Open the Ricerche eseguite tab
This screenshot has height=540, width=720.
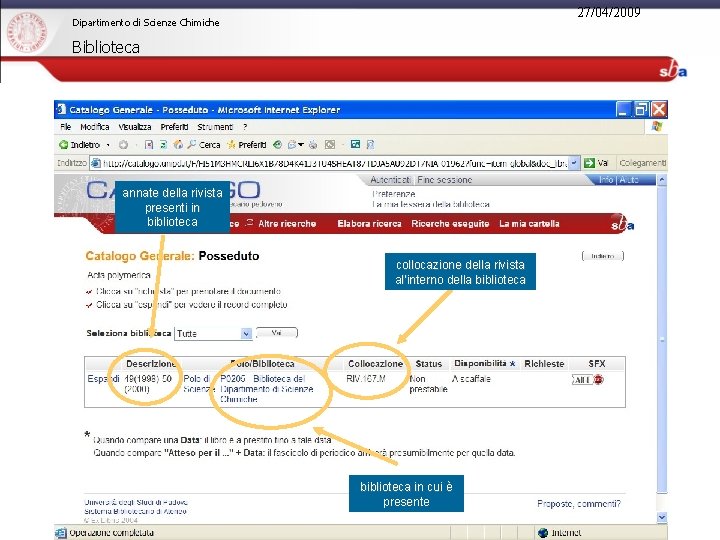coord(450,224)
